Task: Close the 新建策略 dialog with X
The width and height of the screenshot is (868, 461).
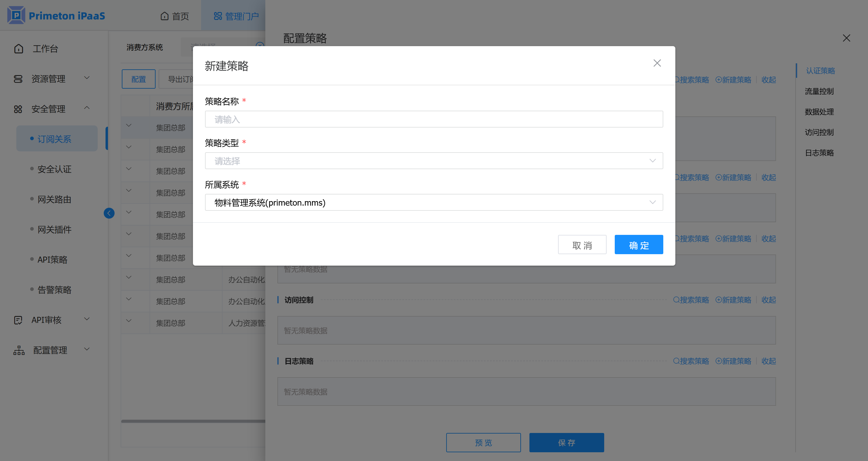Action: 657,63
